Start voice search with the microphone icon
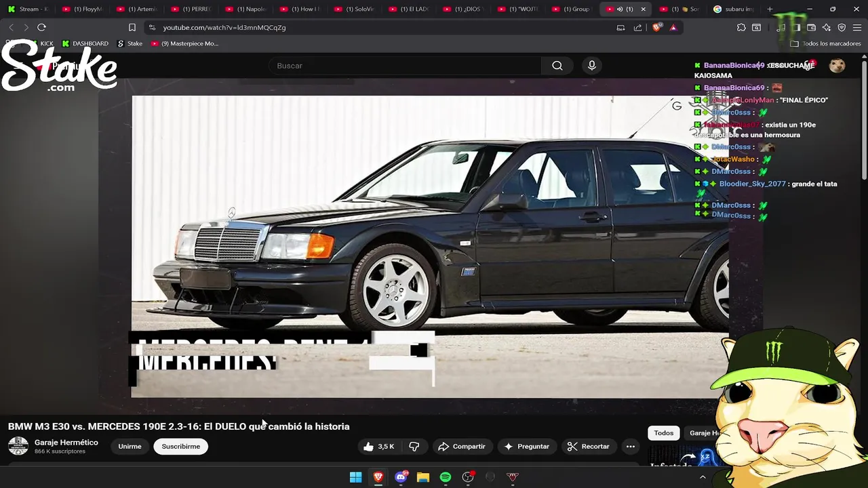The height and width of the screenshot is (488, 868). 592,66
